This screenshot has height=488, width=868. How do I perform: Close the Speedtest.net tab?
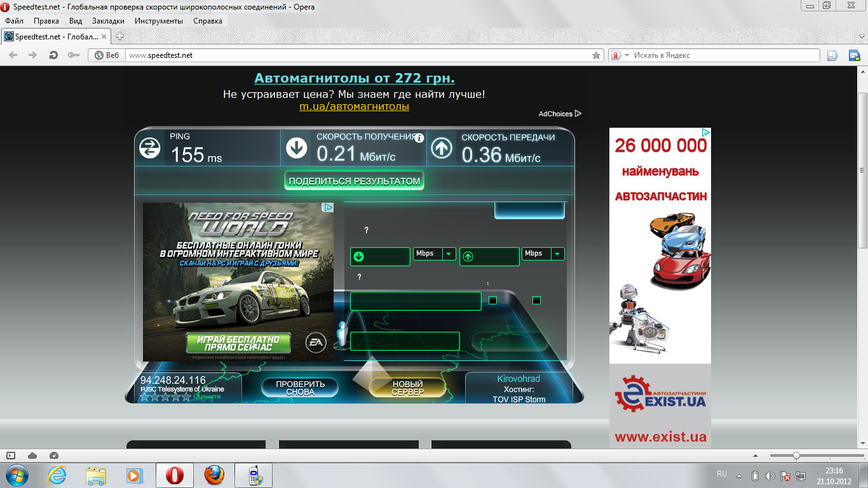point(105,37)
